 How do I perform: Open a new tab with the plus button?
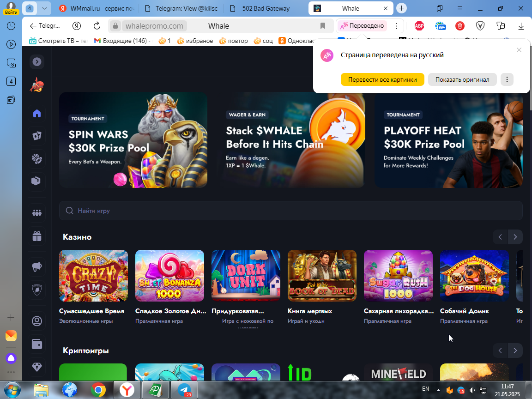coord(401,8)
